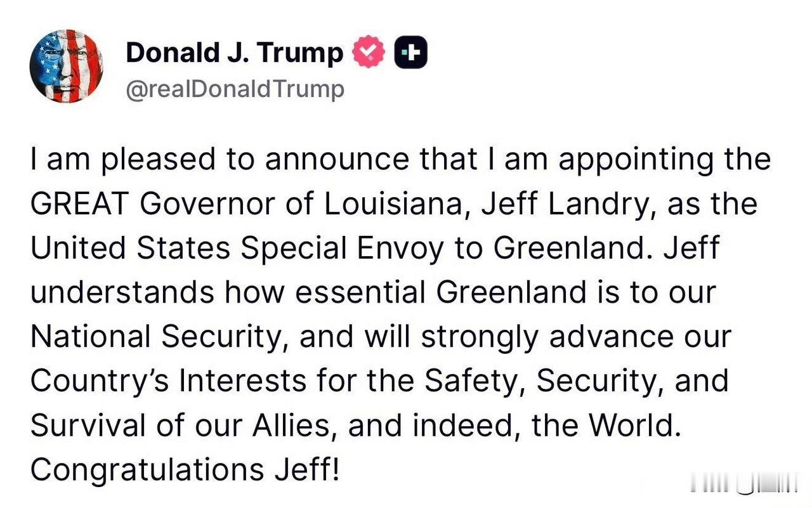Open the Donald J. Trump display name
The image size is (812, 508).
234,53
